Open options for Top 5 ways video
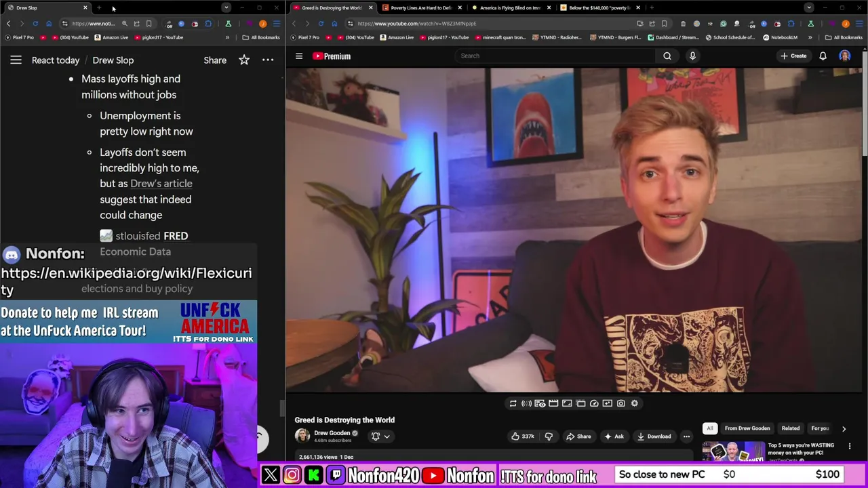Viewport: 868px width, 488px height. point(850,446)
